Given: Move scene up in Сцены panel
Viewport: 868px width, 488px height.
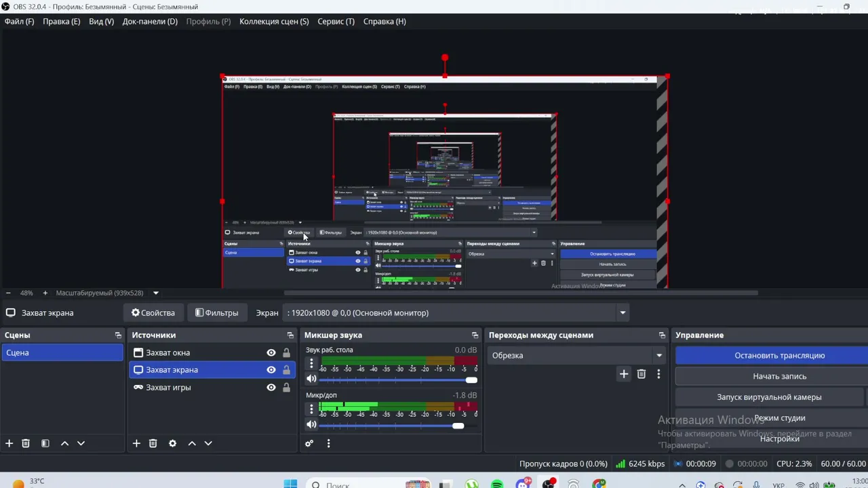Looking at the screenshot, I should click(64, 443).
